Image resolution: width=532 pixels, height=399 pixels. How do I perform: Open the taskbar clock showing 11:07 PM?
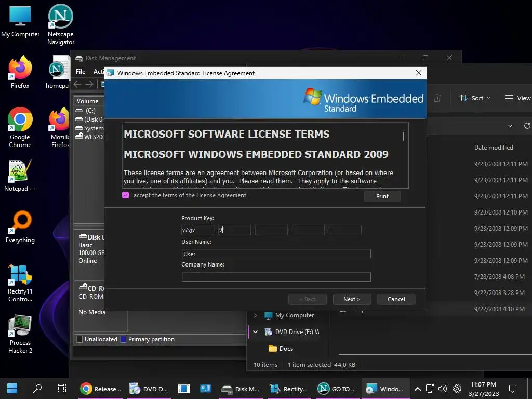(x=484, y=389)
